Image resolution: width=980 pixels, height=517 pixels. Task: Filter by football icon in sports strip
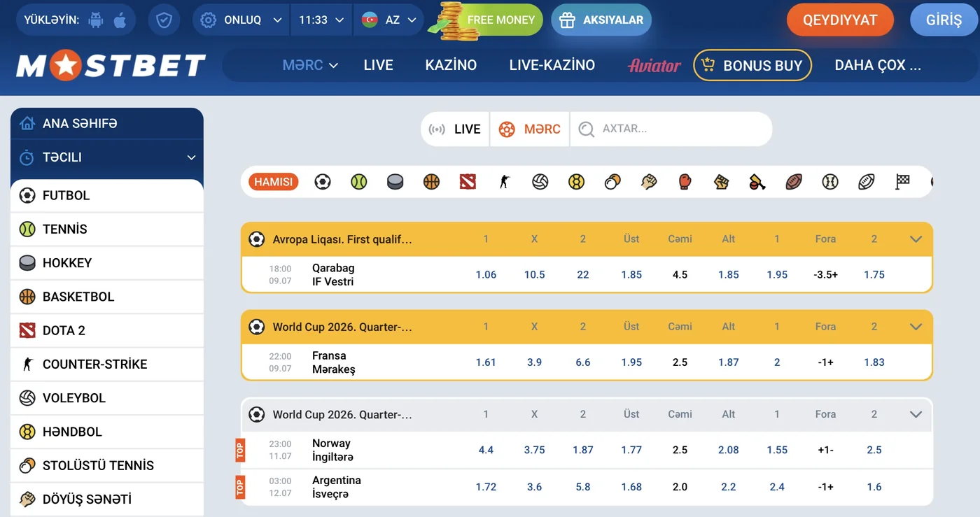pos(322,182)
